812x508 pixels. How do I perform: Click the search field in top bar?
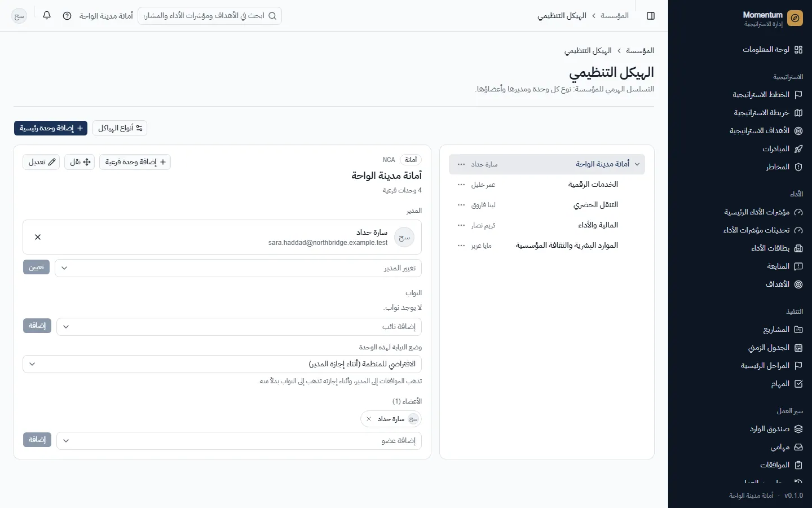pos(209,16)
